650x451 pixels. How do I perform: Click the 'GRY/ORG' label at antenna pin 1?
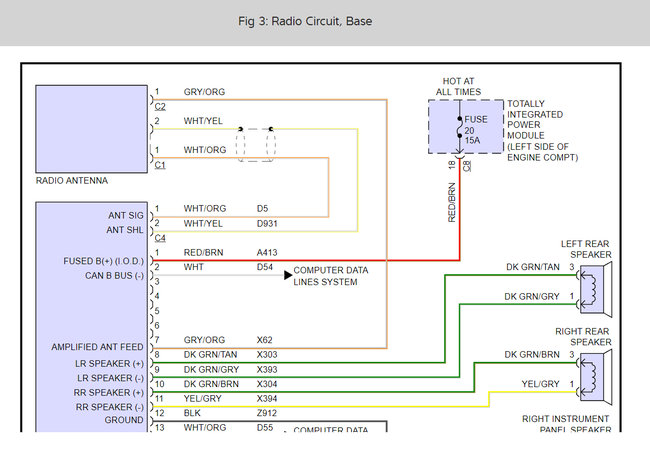(x=204, y=92)
